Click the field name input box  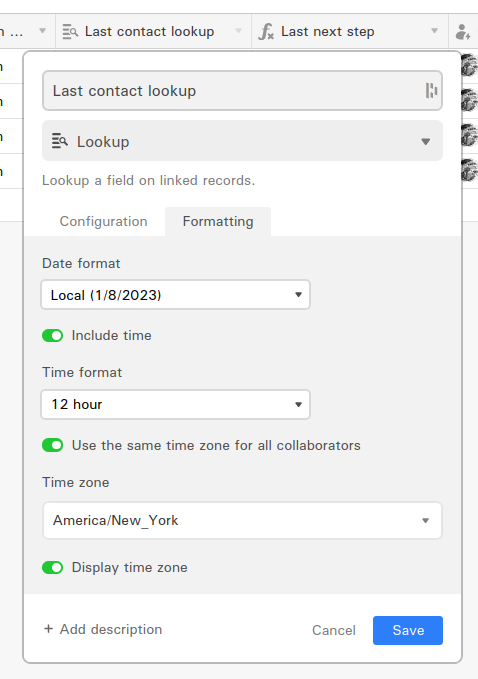pos(242,91)
